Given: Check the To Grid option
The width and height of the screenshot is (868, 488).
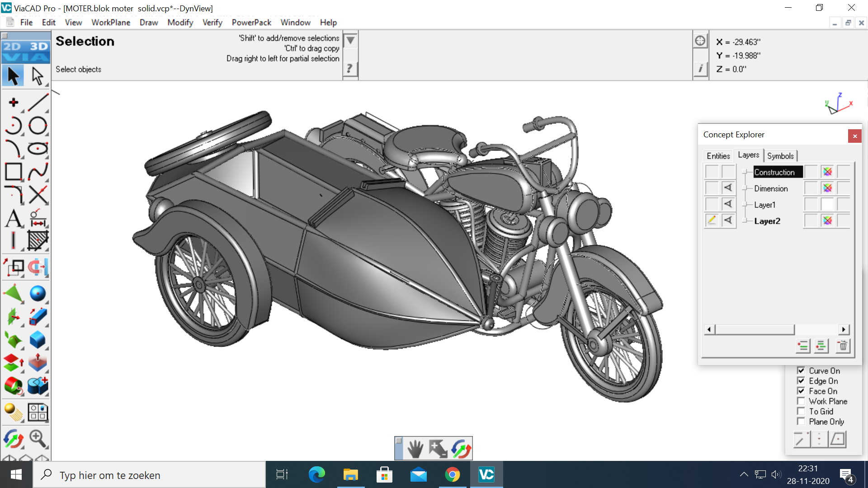Looking at the screenshot, I should click(801, 411).
